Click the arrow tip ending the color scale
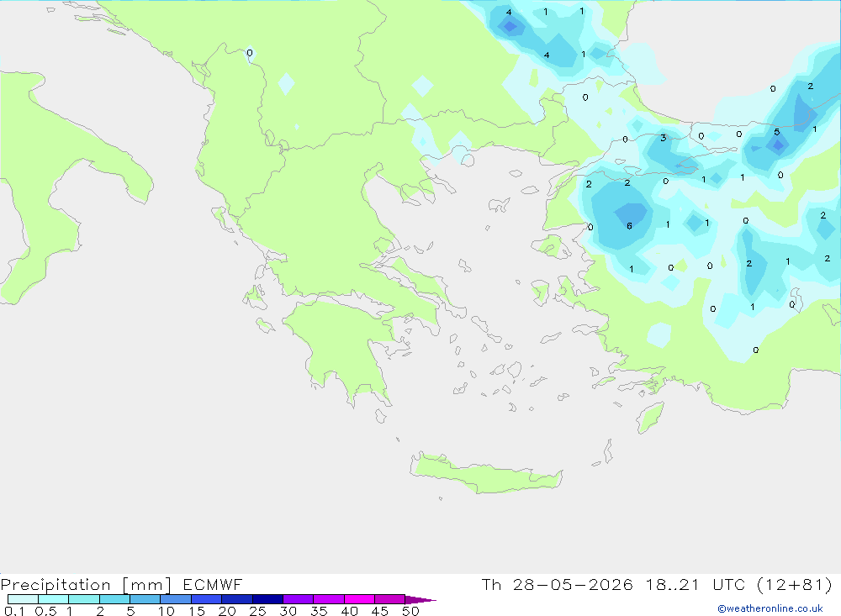The image size is (841, 616). click(x=420, y=599)
